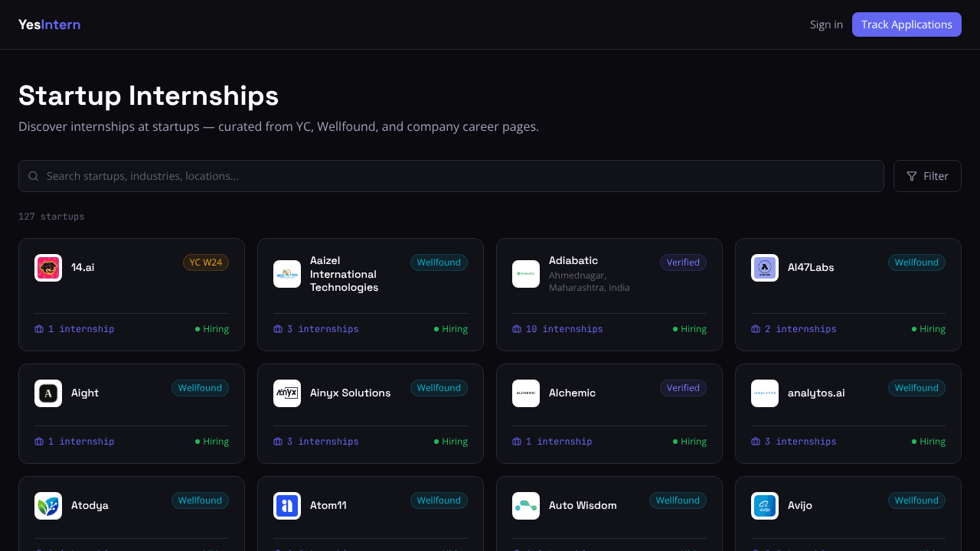The width and height of the screenshot is (980, 551).
Task: Click the Auto Wisdom logo
Action: click(x=526, y=506)
